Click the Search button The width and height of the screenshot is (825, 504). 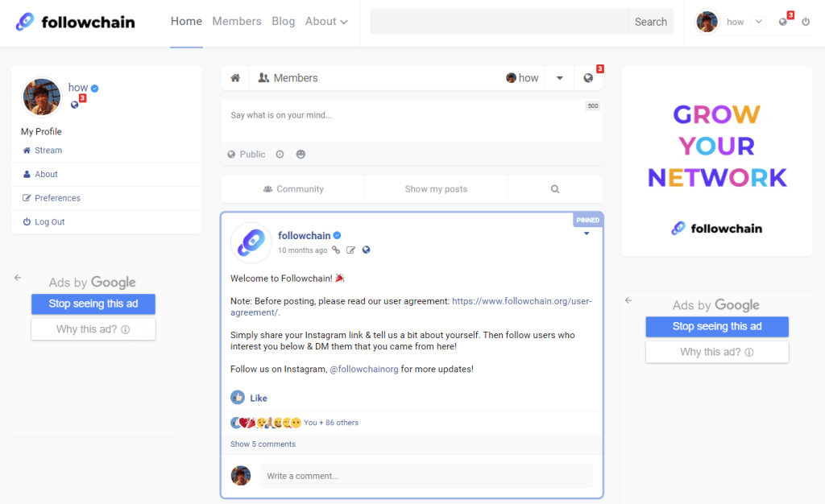click(x=651, y=22)
